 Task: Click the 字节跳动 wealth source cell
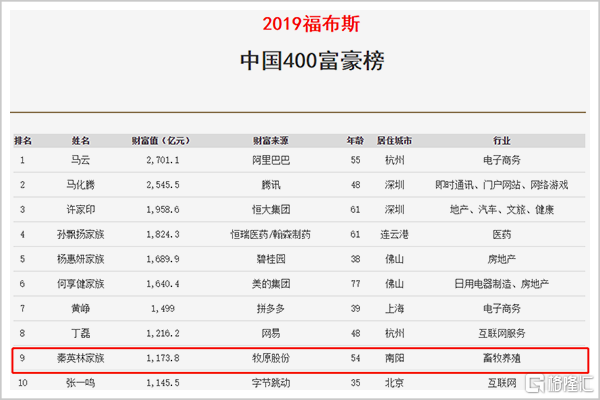point(271,383)
